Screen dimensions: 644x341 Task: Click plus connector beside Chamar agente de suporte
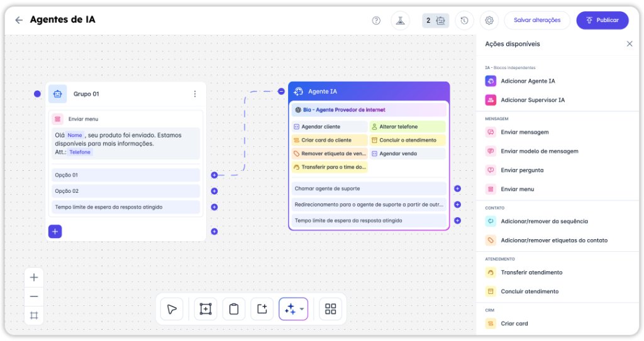[x=458, y=189]
